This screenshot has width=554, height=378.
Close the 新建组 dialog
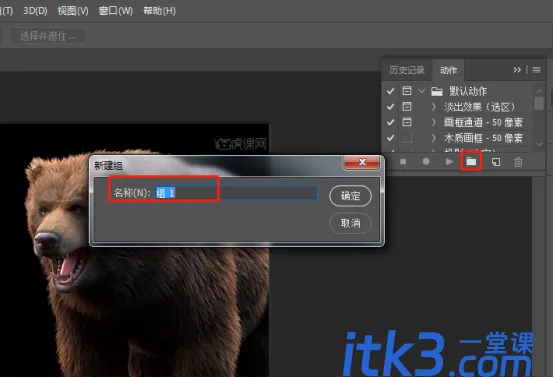[362, 162]
